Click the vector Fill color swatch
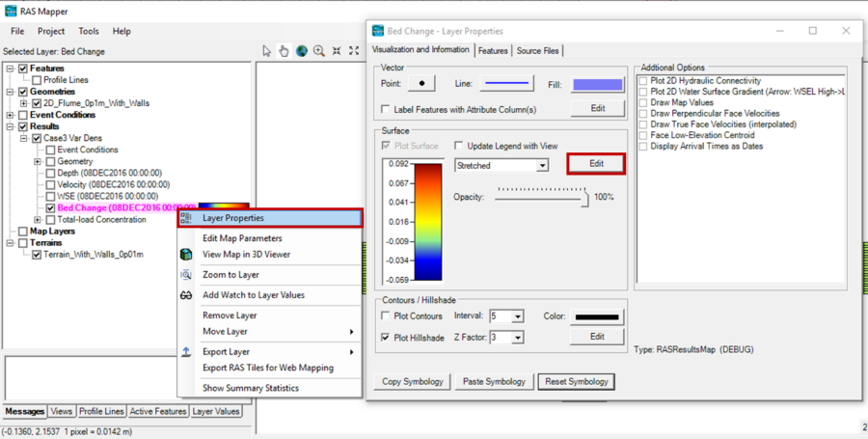The image size is (868, 439). pyautogui.click(x=597, y=85)
